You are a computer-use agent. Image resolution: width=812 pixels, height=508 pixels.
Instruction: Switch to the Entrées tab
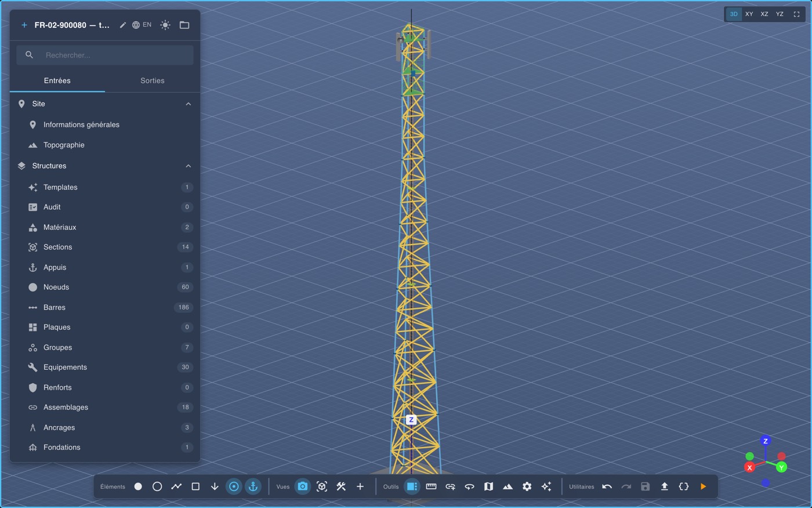pyautogui.click(x=57, y=81)
